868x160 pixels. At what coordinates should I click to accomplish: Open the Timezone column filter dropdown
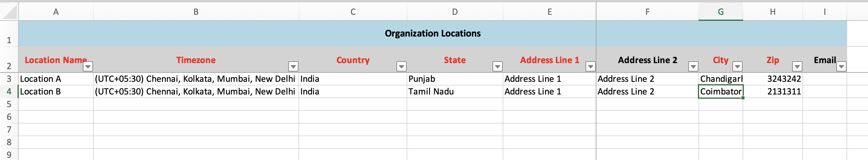(293, 66)
